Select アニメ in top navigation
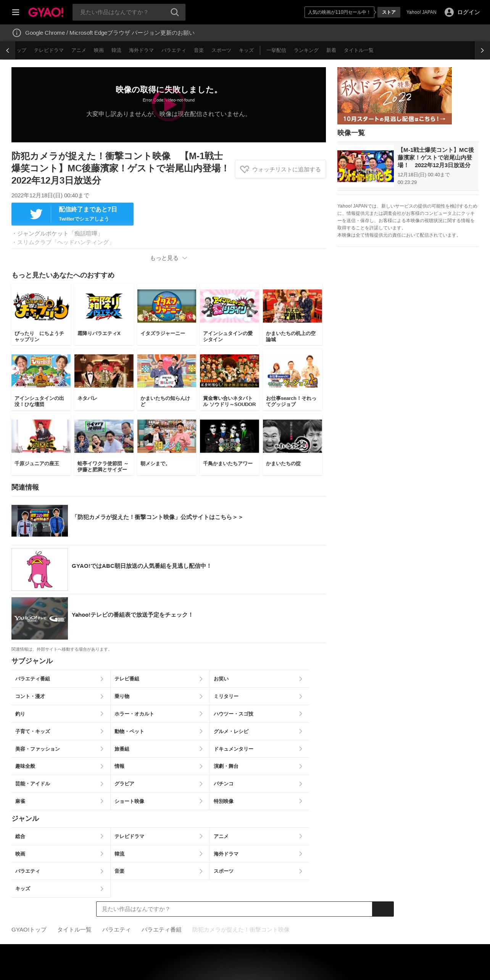This screenshot has width=490, height=980. click(79, 50)
